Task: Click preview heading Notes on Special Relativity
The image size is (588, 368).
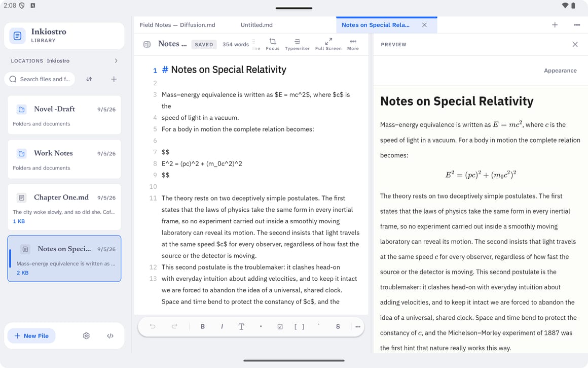Action: 456,101
